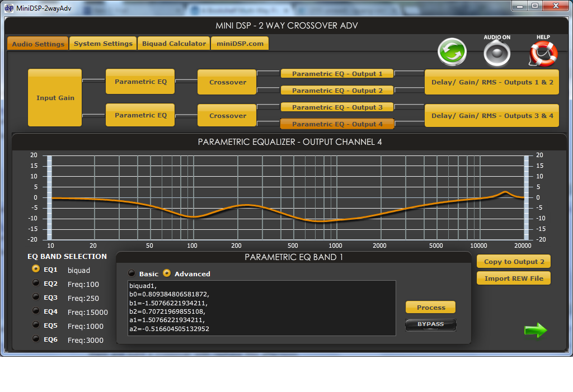The width and height of the screenshot is (573, 392).
Task: Minimize the MiniDSP-2wayAdv window
Action: click(x=520, y=6)
